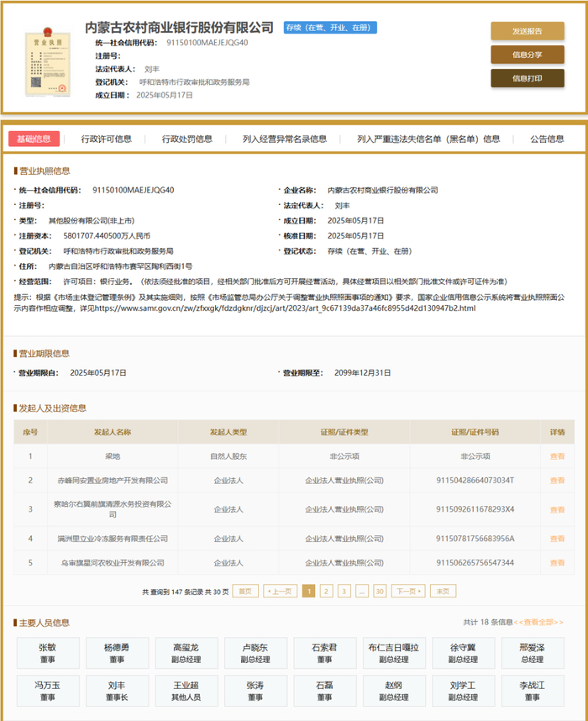Viewport: 588px width, 721px height.
Task: Select personnel card 石磊 董事
Action: tap(325, 691)
